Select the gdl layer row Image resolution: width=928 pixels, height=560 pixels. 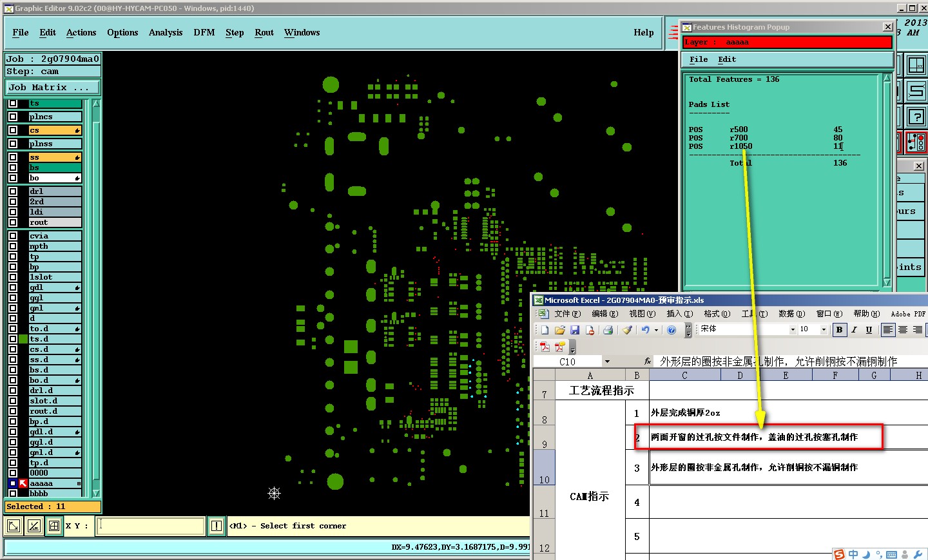point(55,287)
